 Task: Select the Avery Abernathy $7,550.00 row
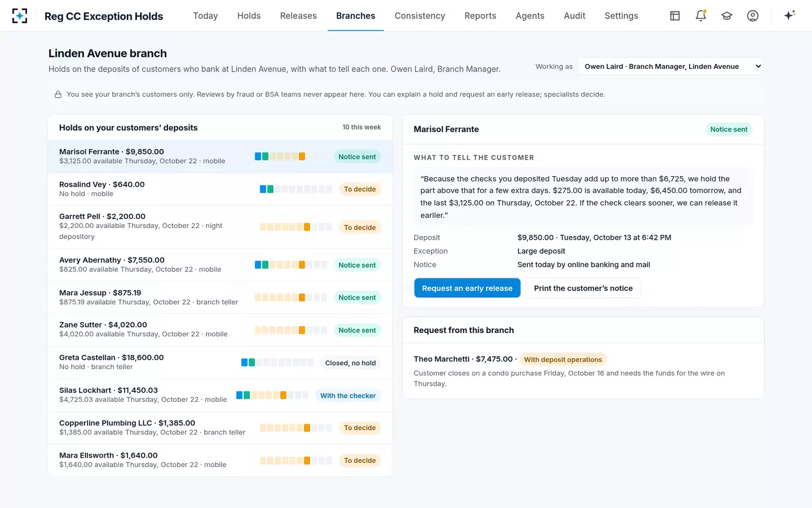pos(220,265)
